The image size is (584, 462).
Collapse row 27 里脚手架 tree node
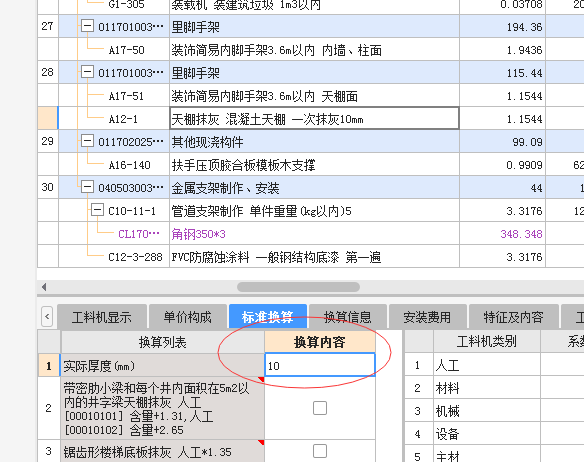point(87,26)
